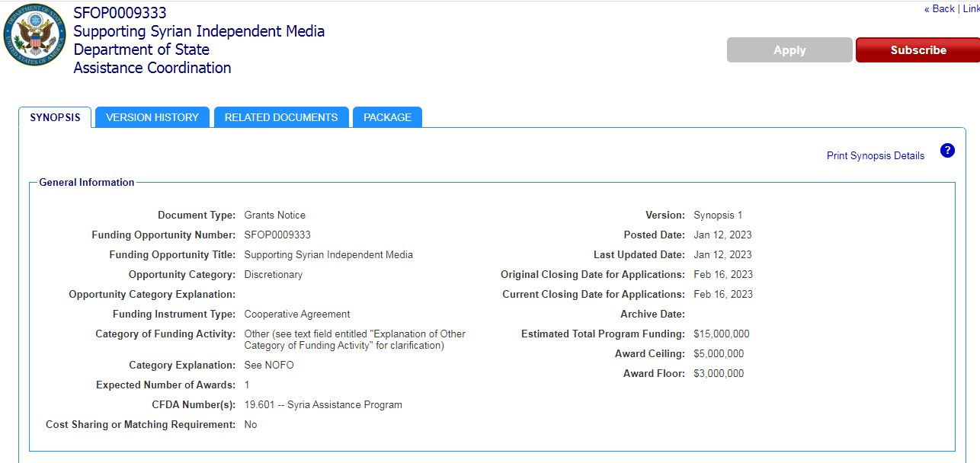
Task: Click the Posted Date value Jan 12, 2023
Action: (x=722, y=235)
